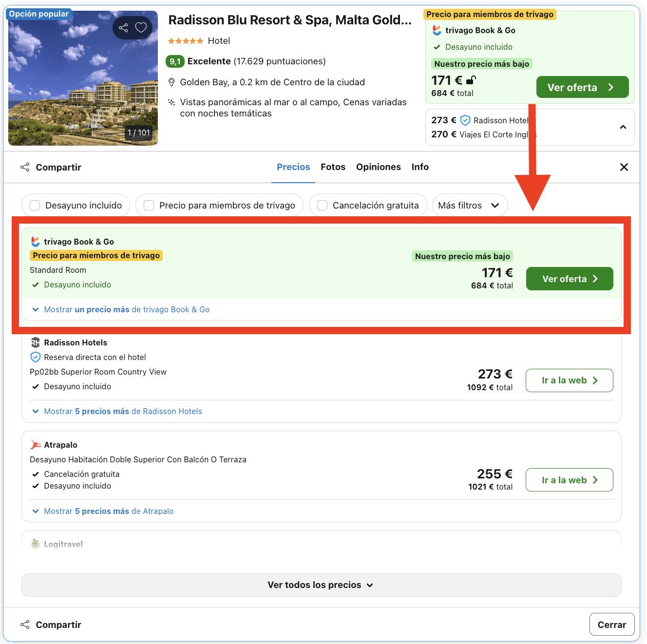The image size is (647, 644).
Task: Click the 273 € Radisson Hotels summary price
Action: tap(480, 120)
